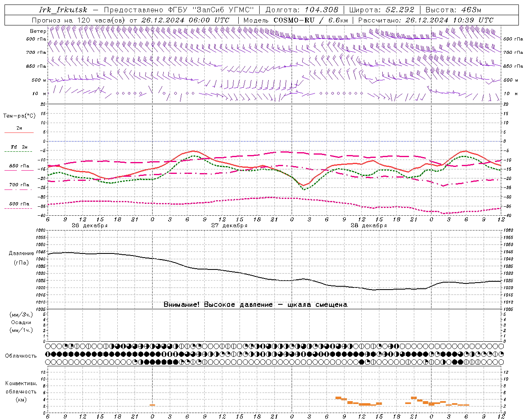Image resolution: width=525 pixels, height=420 pixels.
Task: Click the Тем-ра(°C) panel label
Action: tap(19, 116)
